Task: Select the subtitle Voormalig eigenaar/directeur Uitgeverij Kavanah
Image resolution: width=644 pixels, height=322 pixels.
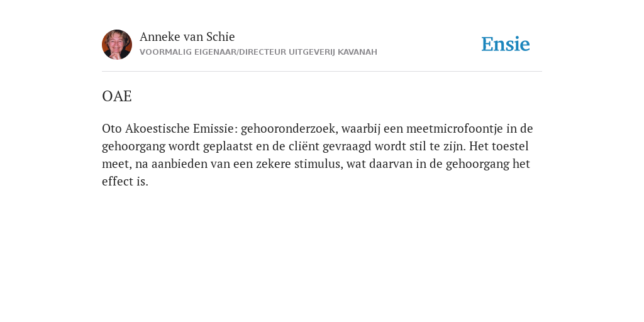Action: click(x=258, y=52)
